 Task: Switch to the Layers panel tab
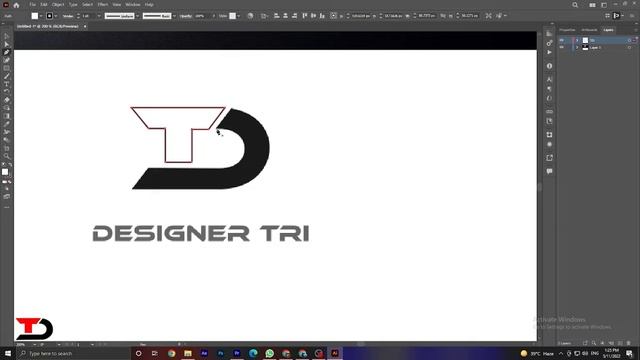(608, 30)
